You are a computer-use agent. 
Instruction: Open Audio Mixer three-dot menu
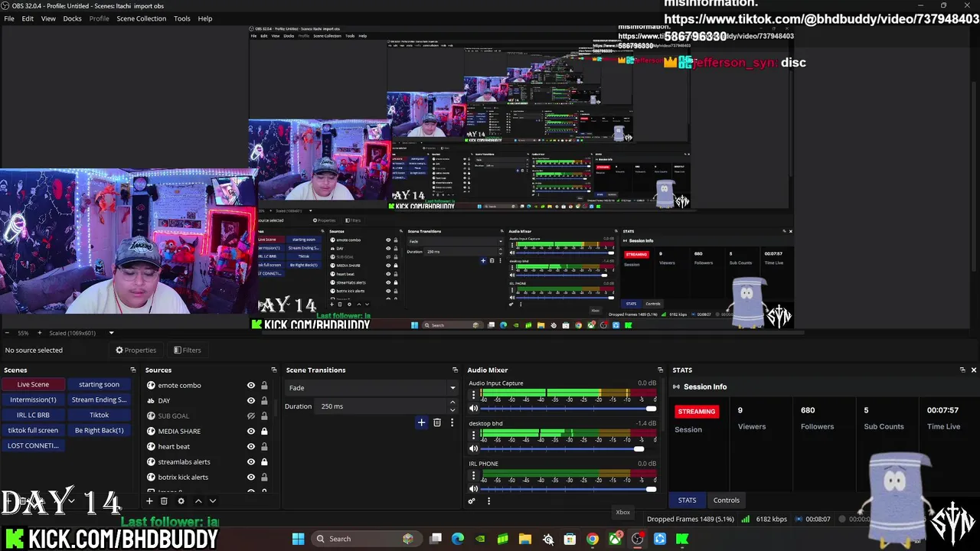(488, 501)
